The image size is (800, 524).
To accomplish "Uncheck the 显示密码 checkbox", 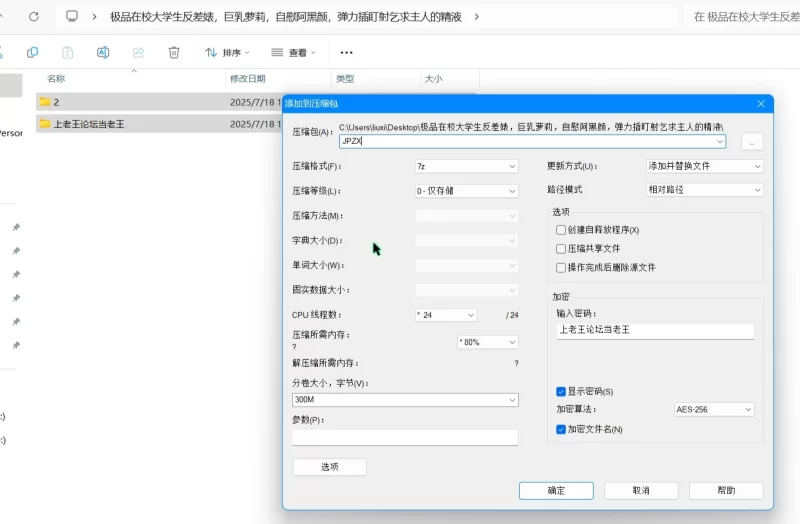I will tap(561, 392).
